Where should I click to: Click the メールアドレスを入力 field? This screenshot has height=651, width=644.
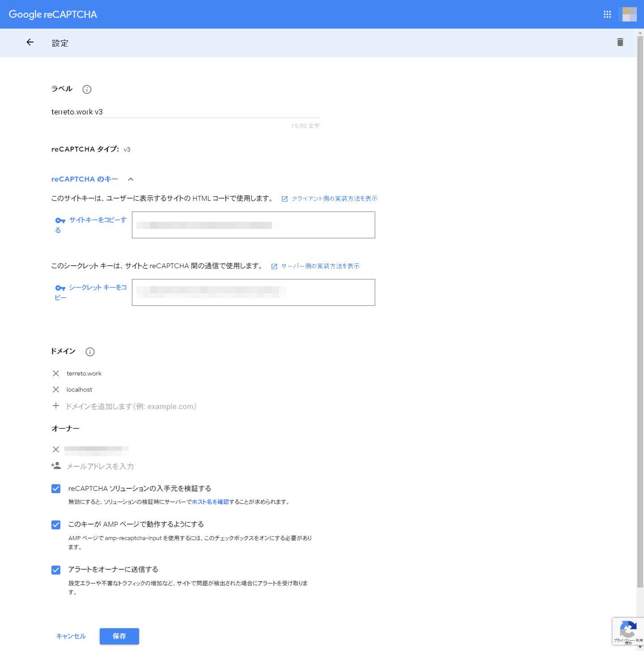pyautogui.click(x=100, y=466)
